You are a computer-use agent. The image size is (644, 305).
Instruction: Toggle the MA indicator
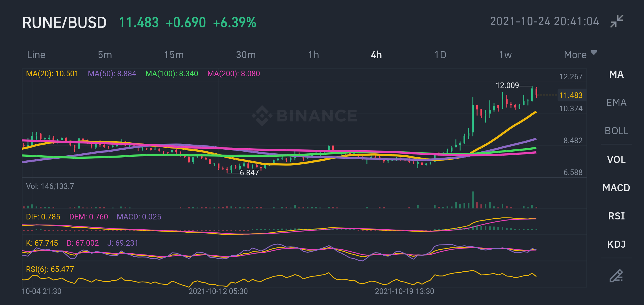(616, 74)
